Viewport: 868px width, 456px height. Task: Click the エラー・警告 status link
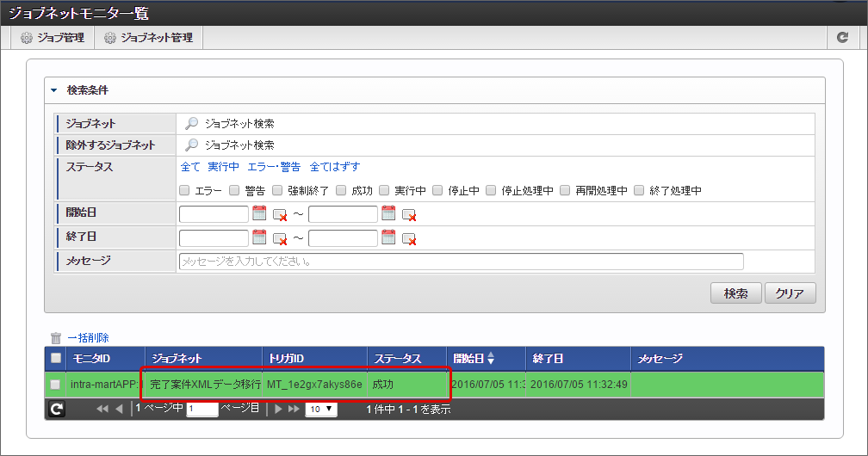(x=274, y=167)
